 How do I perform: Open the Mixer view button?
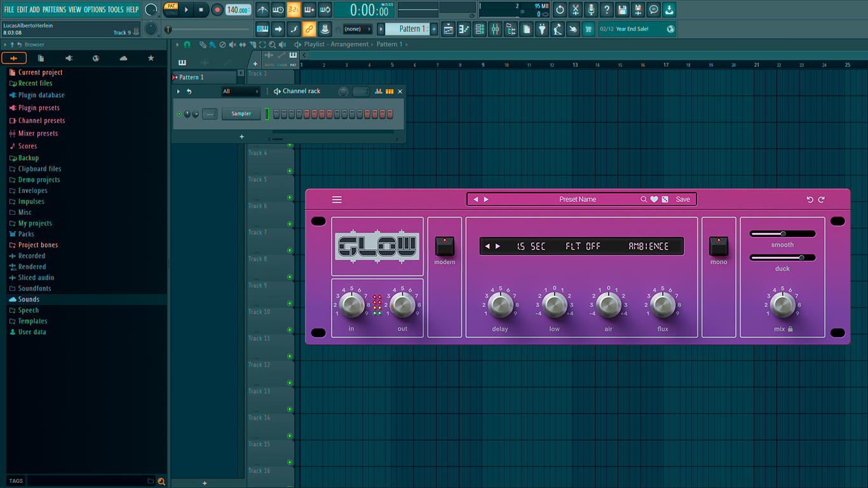(495, 29)
